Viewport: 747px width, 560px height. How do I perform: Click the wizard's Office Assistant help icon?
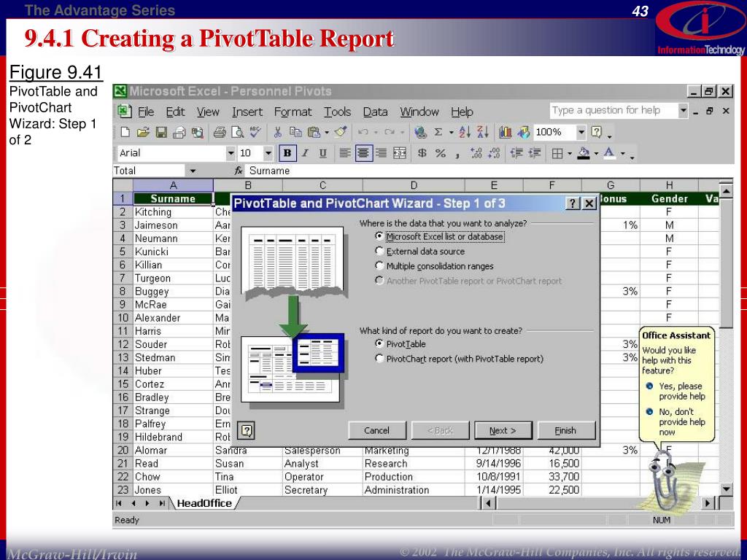(x=247, y=431)
